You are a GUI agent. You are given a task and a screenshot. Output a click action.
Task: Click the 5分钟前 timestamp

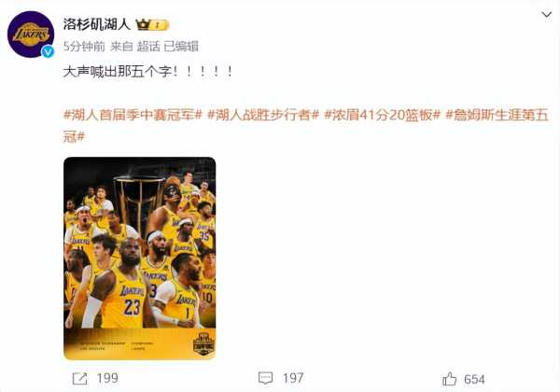tap(84, 47)
